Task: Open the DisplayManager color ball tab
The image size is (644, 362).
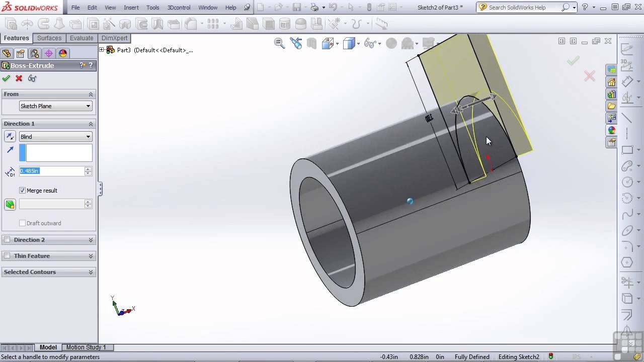Action: point(63,53)
